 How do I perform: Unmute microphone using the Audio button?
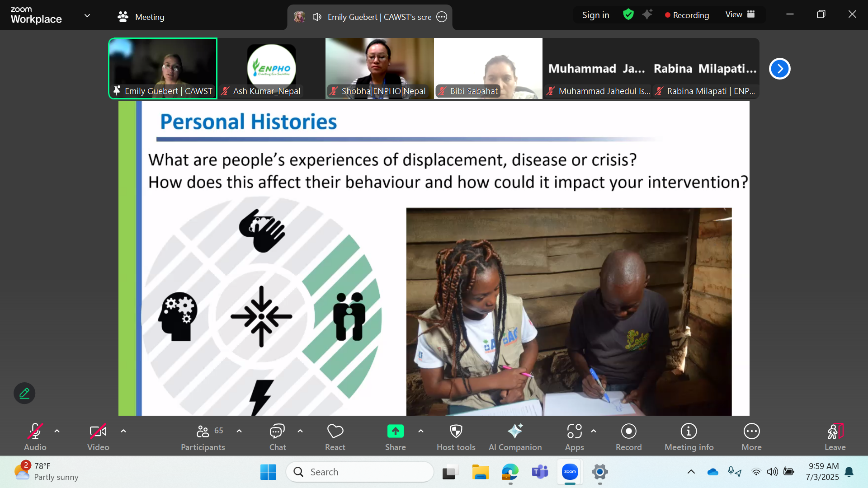point(35,437)
